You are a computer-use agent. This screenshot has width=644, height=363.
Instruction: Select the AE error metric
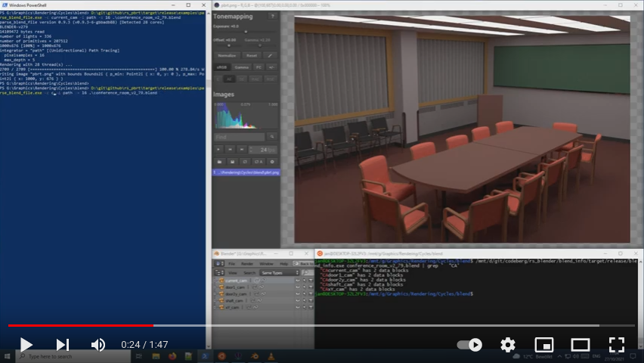(x=229, y=79)
